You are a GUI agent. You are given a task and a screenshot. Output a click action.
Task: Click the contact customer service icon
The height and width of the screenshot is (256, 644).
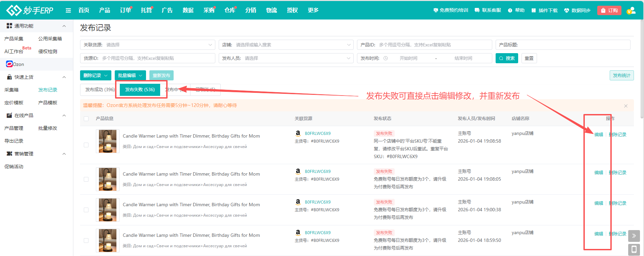coord(477,10)
